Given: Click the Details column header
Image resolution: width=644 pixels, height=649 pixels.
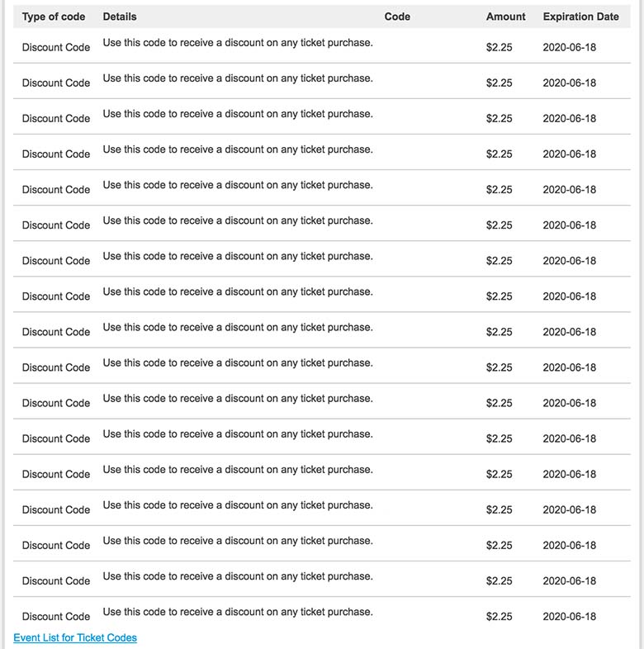Looking at the screenshot, I should coord(120,17).
